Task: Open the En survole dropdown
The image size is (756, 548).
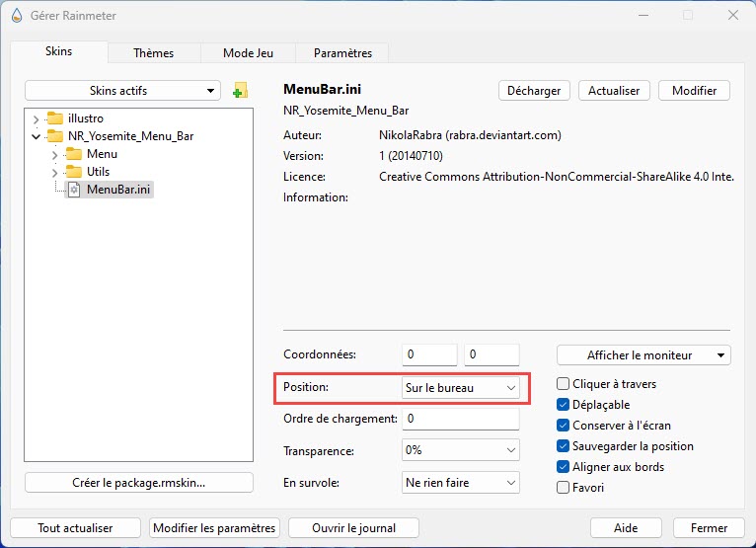Action: [x=461, y=483]
